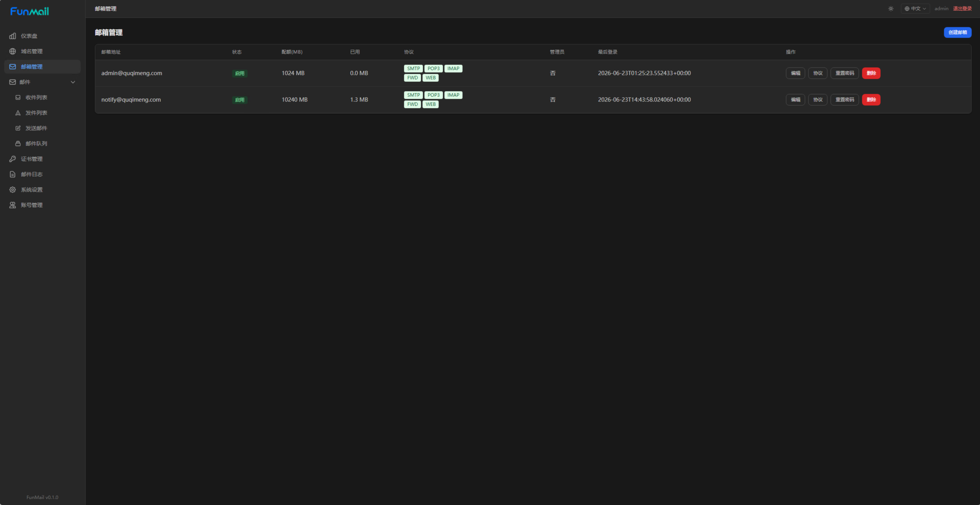Click 编辑 for admin@quqimeng.com
This screenshot has height=505, width=980.
click(795, 73)
